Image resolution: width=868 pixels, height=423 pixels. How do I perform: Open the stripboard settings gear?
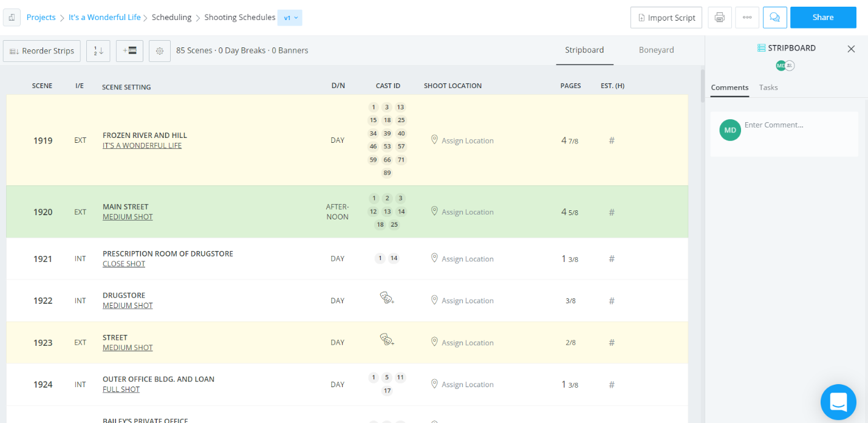click(x=159, y=51)
